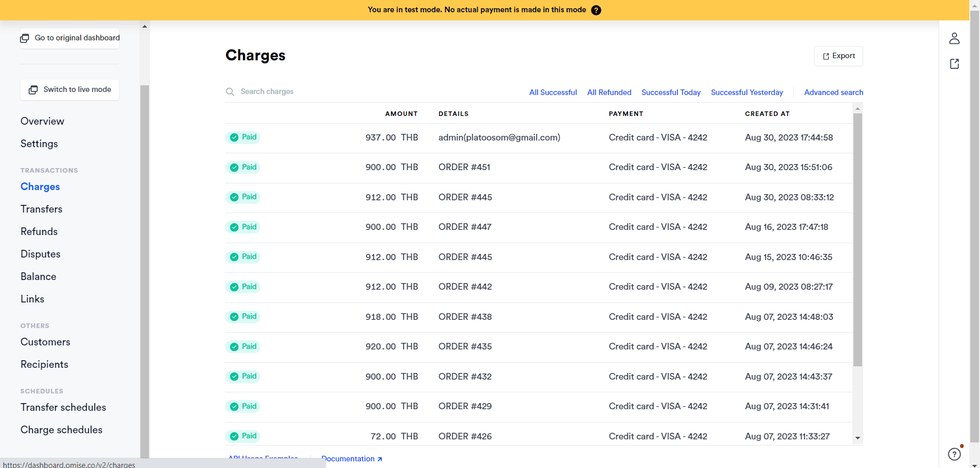Export the charges list
The width and height of the screenshot is (980, 468).
(x=838, y=56)
